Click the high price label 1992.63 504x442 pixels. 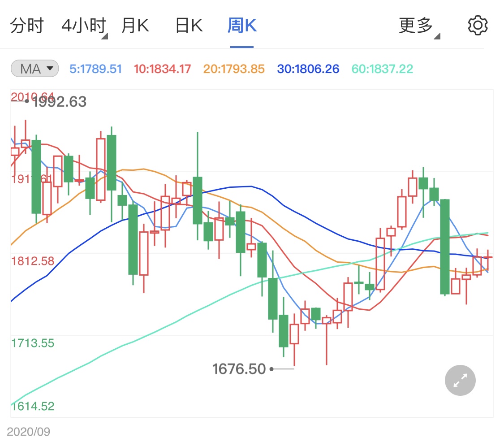60,102
